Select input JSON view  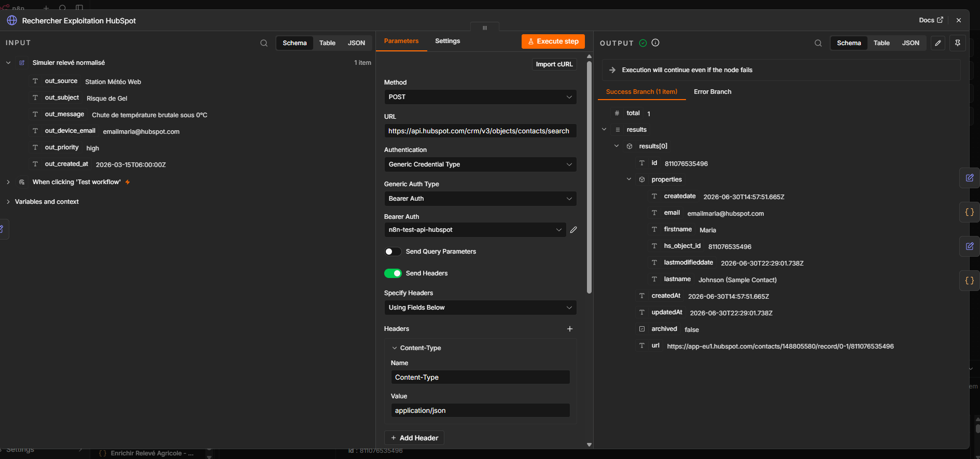coord(356,43)
